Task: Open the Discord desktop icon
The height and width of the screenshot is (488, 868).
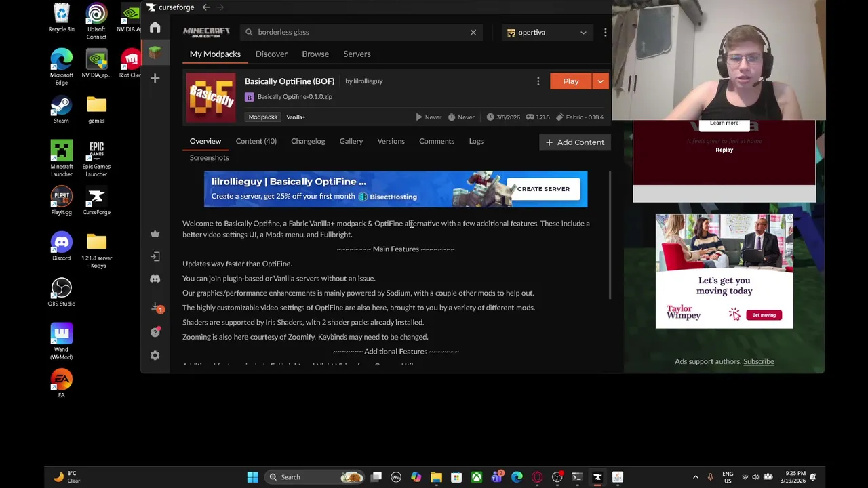Action: [x=61, y=247]
